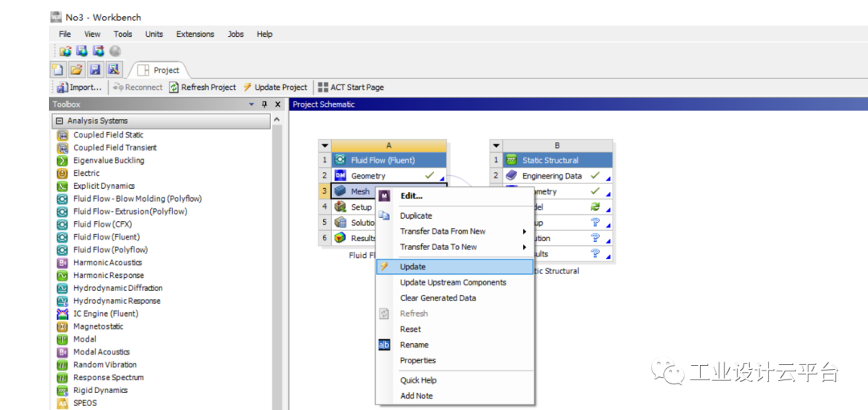Pin the Toolbox panel with pushpin
Viewport: 868px width, 410px height.
point(264,105)
